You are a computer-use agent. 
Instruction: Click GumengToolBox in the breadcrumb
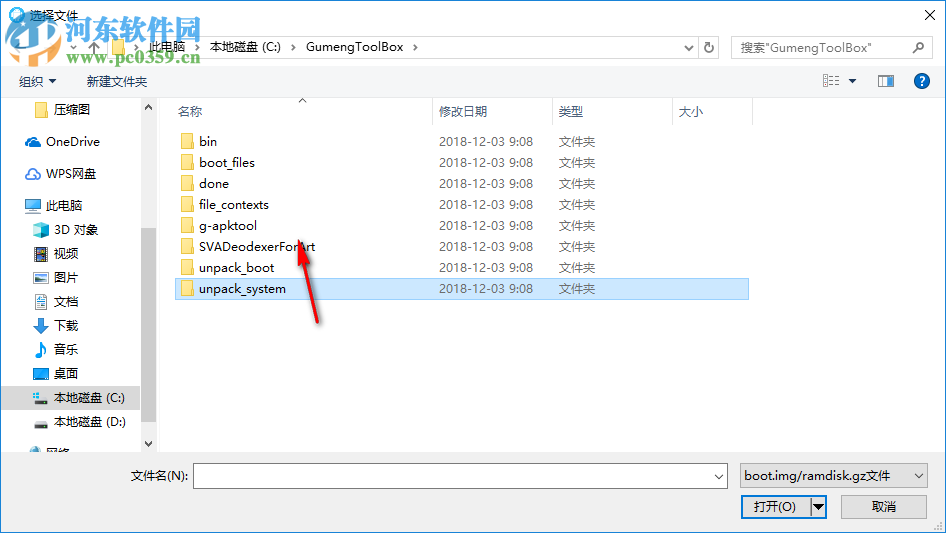click(355, 47)
